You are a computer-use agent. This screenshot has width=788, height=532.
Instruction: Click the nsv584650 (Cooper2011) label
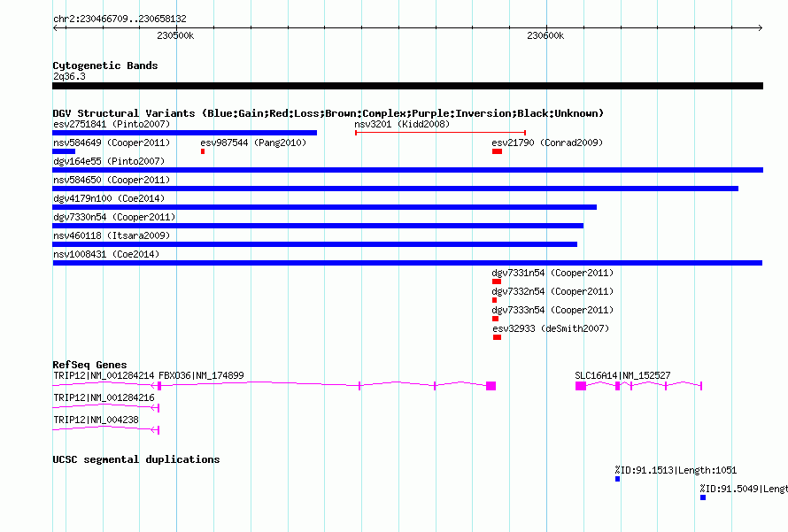[x=112, y=180]
